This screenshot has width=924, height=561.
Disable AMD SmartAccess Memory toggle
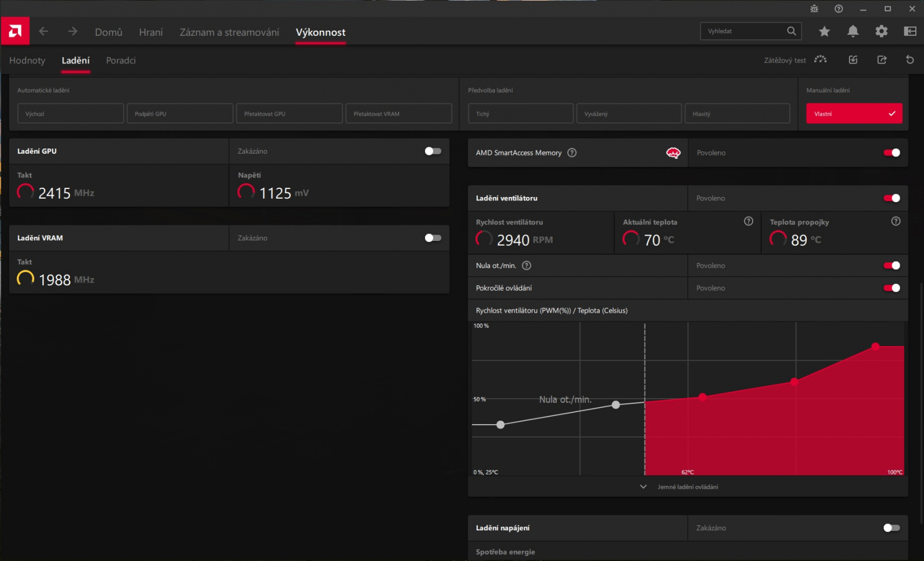[x=892, y=153]
